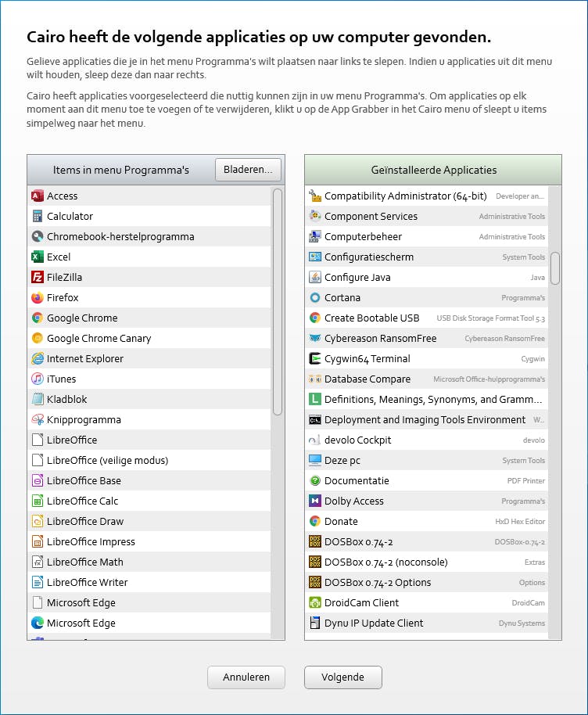Click the Compatibility Administrator icon
588x715 pixels.
[315, 196]
